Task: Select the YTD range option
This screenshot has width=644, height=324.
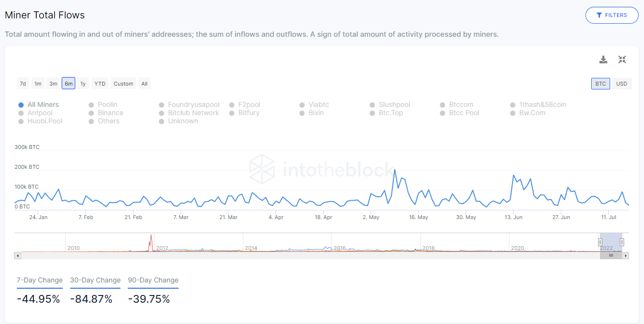Action: point(100,84)
